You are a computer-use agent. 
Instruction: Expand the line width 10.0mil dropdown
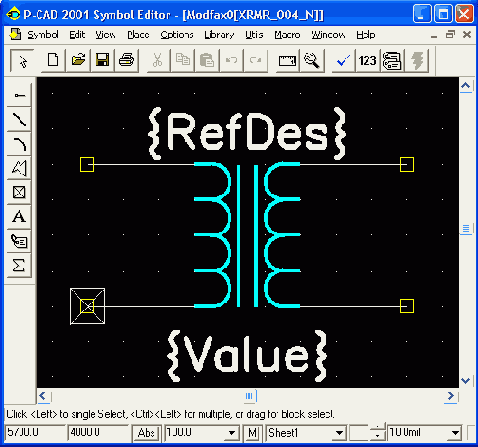click(x=455, y=433)
